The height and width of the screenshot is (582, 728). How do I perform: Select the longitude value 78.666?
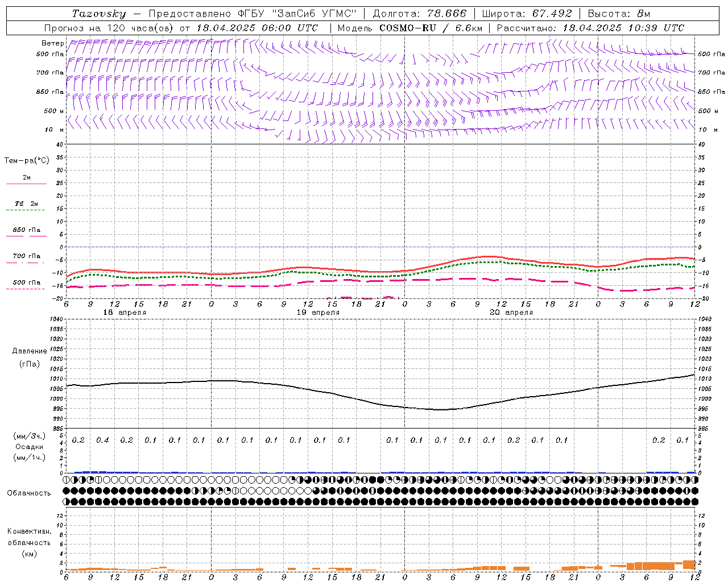[x=446, y=14]
